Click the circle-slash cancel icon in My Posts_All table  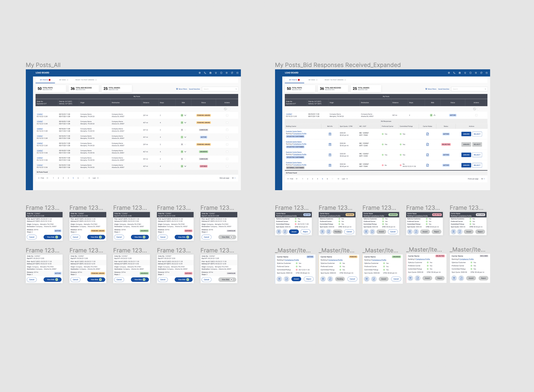point(225,109)
